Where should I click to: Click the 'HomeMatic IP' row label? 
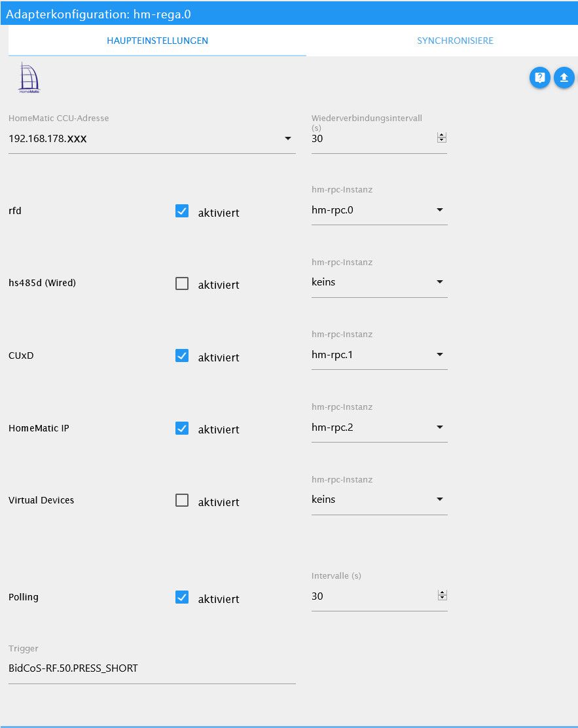pyautogui.click(x=39, y=428)
